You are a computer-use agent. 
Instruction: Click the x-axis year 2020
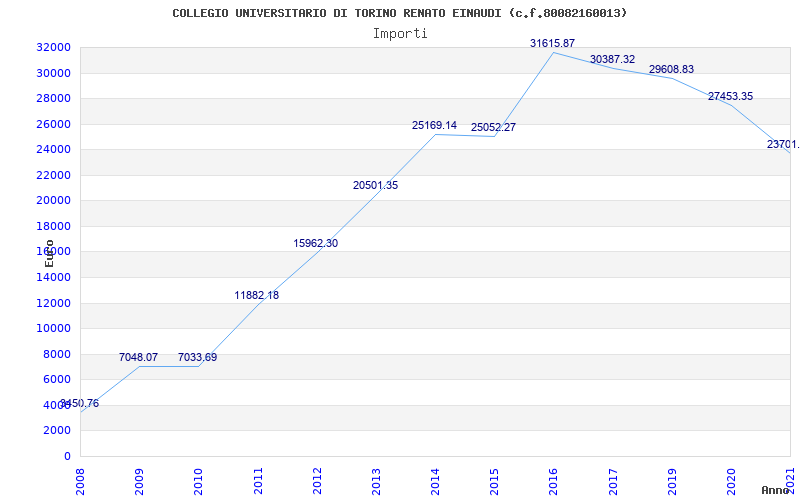coord(731,482)
